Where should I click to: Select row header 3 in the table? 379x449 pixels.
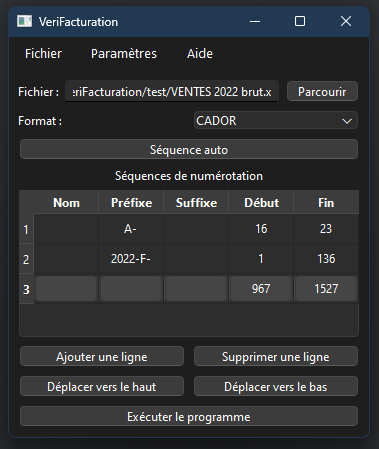(26, 289)
